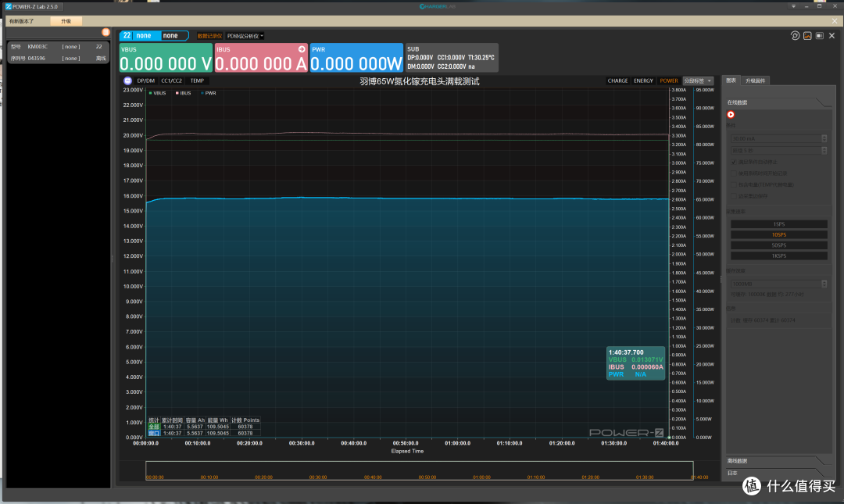Open the 1000MB cache depth selector
This screenshot has width=844, height=504.
[x=778, y=284]
